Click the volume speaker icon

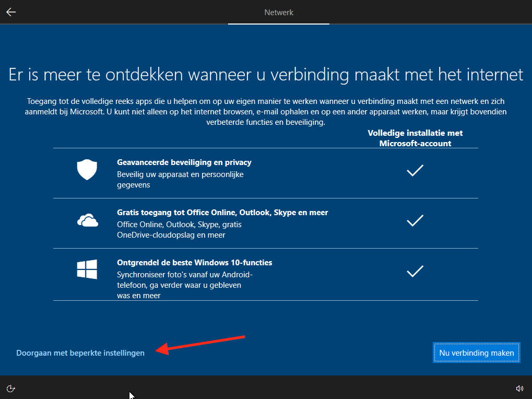519,388
